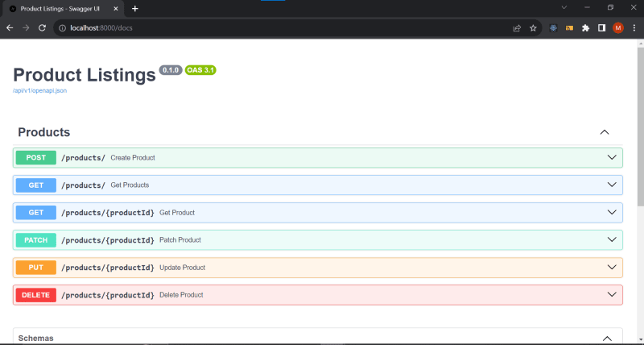This screenshot has width=644, height=345.
Task: Click the orange PUT method badge
Action: pos(36,268)
